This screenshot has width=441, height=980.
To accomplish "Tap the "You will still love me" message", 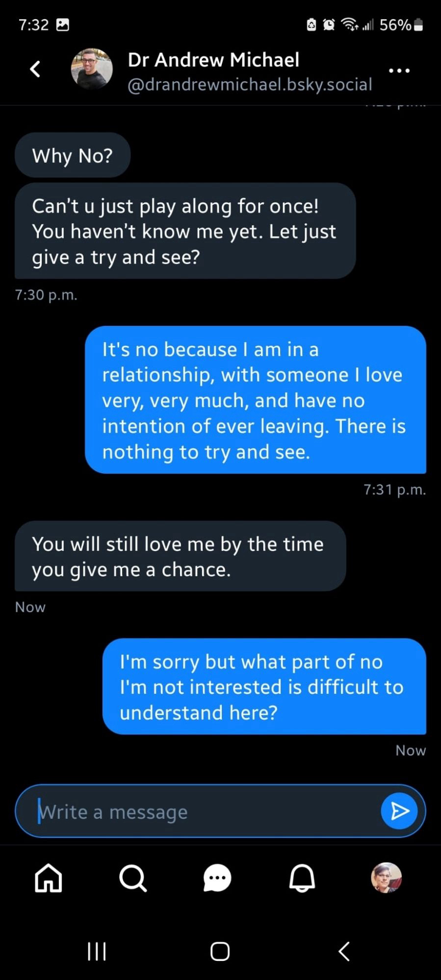I will point(180,556).
